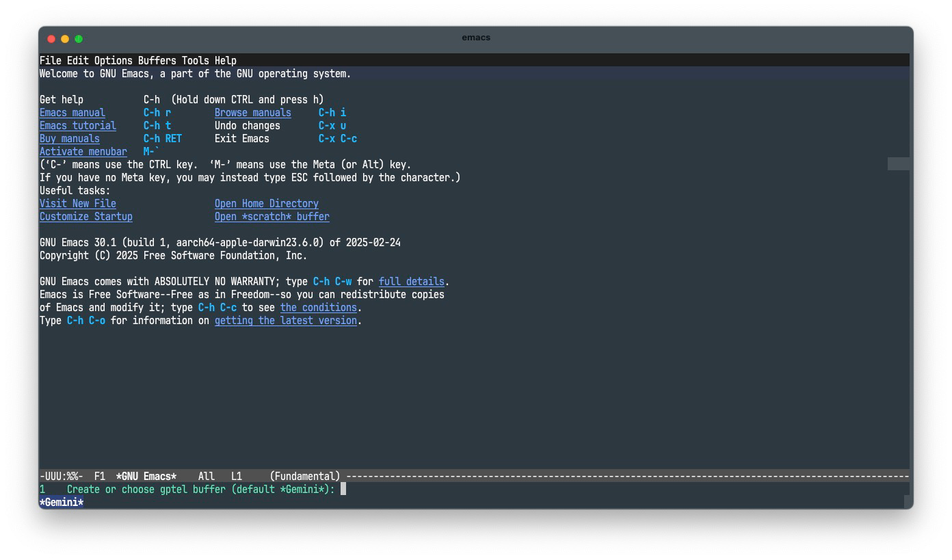Click the L1 line indicator in mode line
Image resolution: width=952 pixels, height=560 pixels.
(237, 477)
